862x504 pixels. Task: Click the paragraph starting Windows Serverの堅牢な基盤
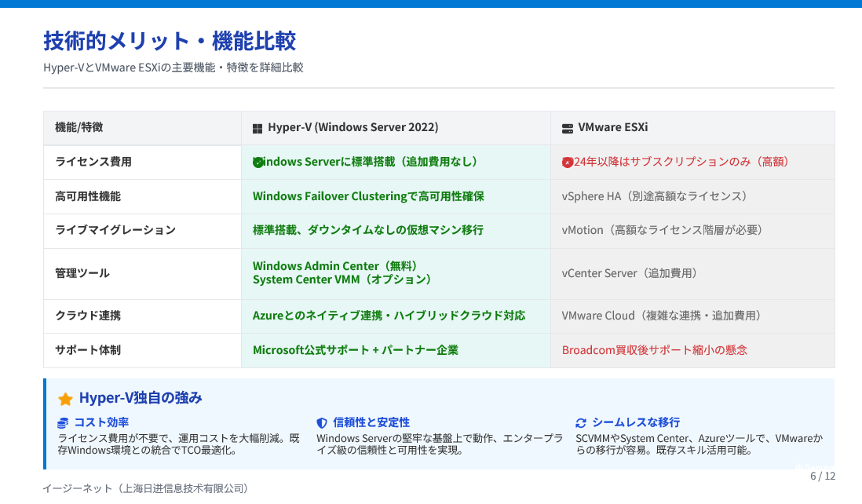[x=440, y=444]
